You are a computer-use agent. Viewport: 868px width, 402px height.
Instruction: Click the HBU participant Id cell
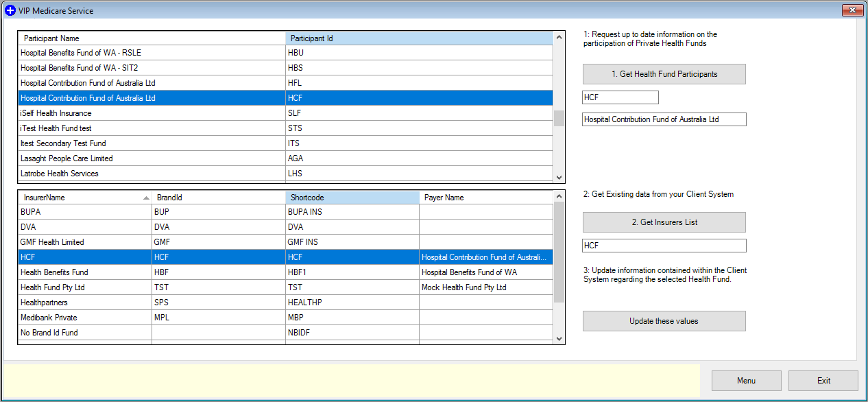(419, 53)
